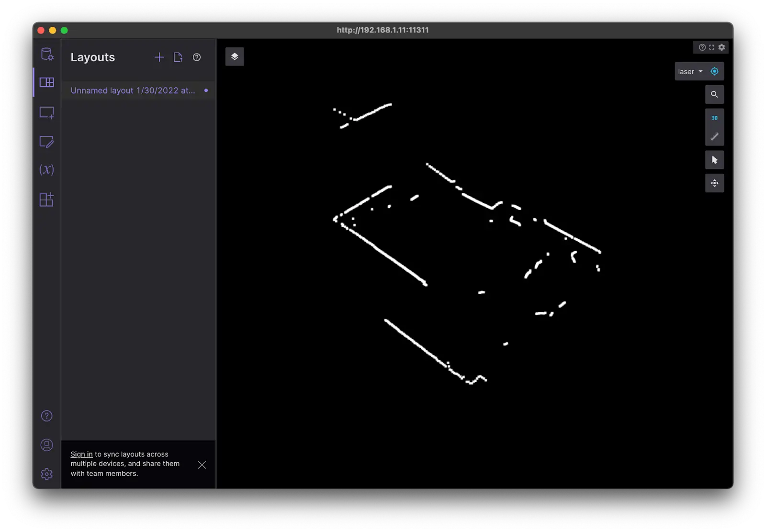The height and width of the screenshot is (532, 766).
Task: Open the data source connection icon
Action: pyautogui.click(x=47, y=54)
